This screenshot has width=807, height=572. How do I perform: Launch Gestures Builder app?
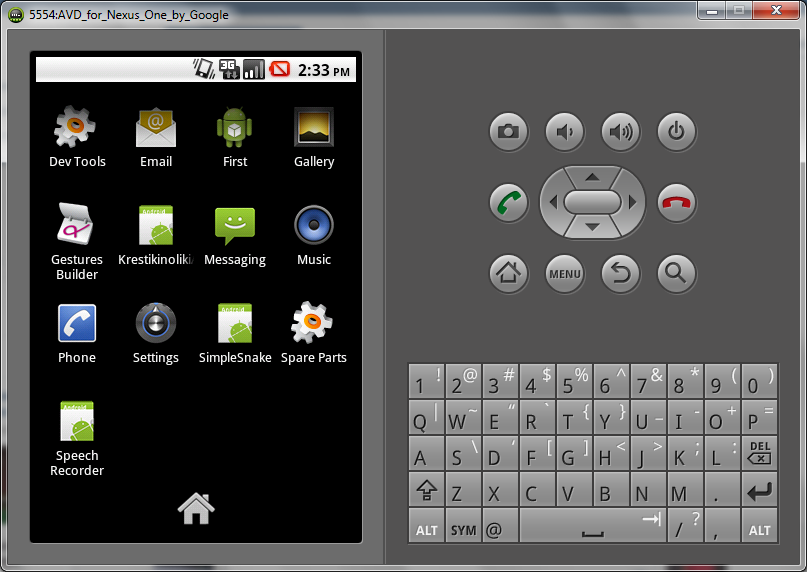pyautogui.click(x=77, y=241)
